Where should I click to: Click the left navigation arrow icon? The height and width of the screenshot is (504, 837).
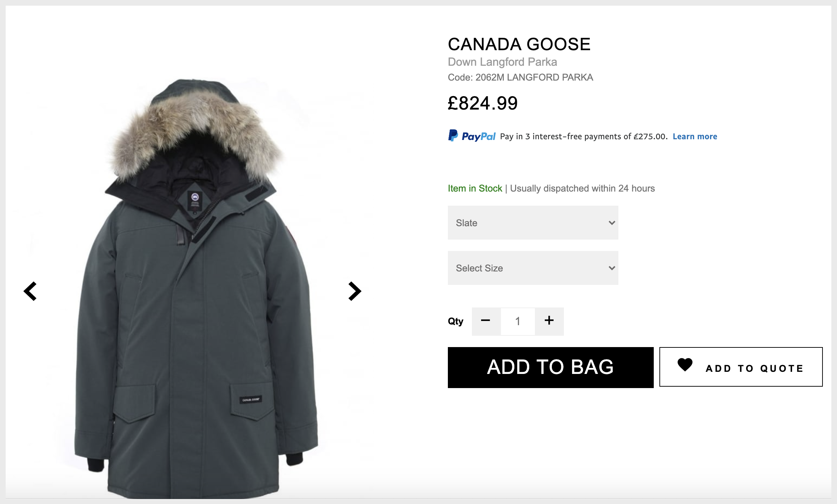pos(30,292)
